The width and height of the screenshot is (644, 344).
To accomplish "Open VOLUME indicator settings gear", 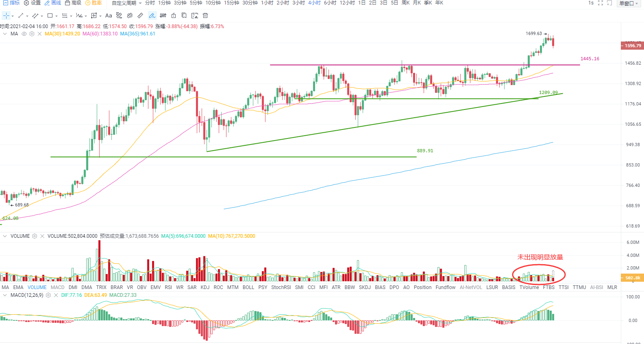I will [35, 236].
